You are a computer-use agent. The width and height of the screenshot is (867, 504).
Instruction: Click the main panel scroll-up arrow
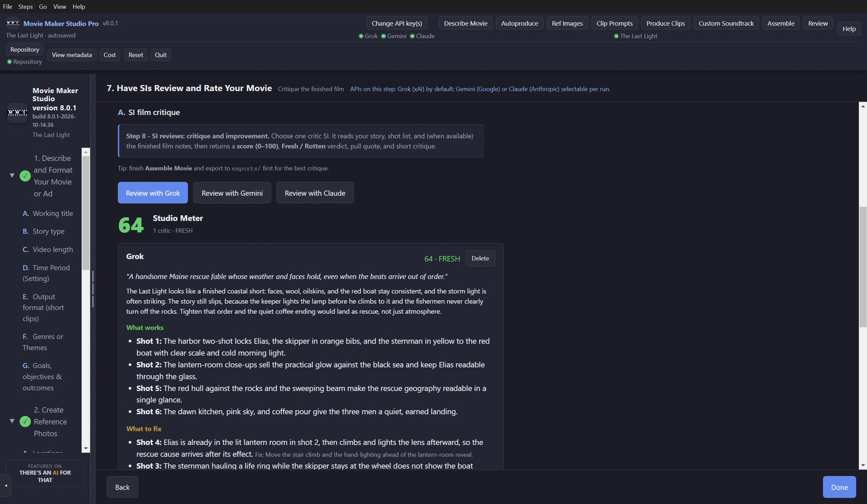[x=863, y=106]
